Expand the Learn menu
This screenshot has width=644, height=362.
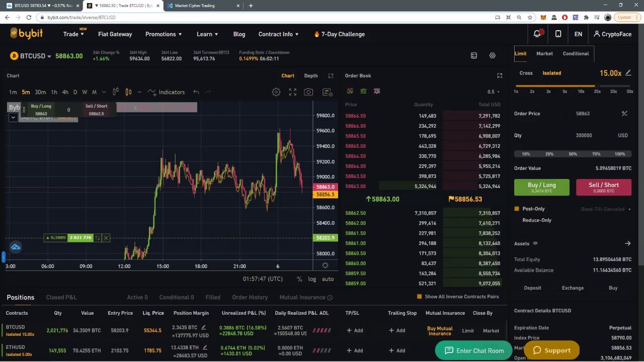207,34
